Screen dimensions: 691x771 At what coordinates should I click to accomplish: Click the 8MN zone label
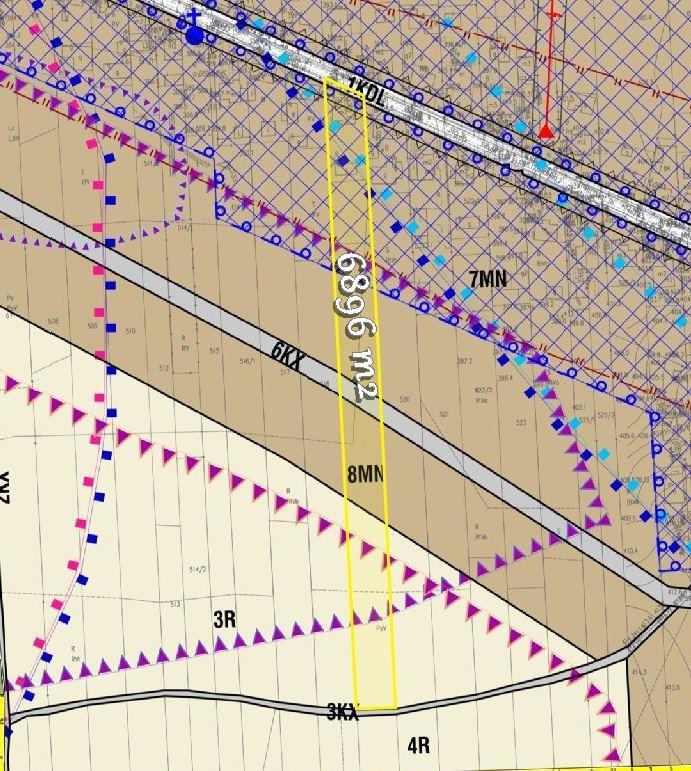[x=366, y=474]
